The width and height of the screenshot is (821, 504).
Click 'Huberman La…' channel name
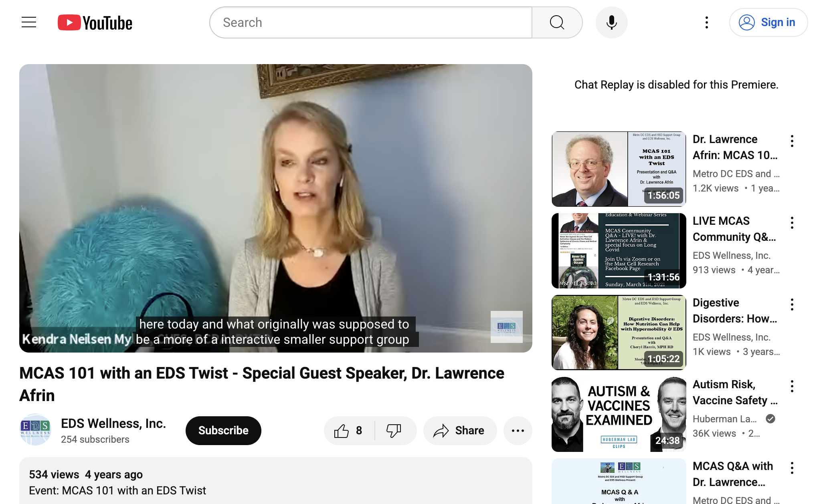click(725, 419)
